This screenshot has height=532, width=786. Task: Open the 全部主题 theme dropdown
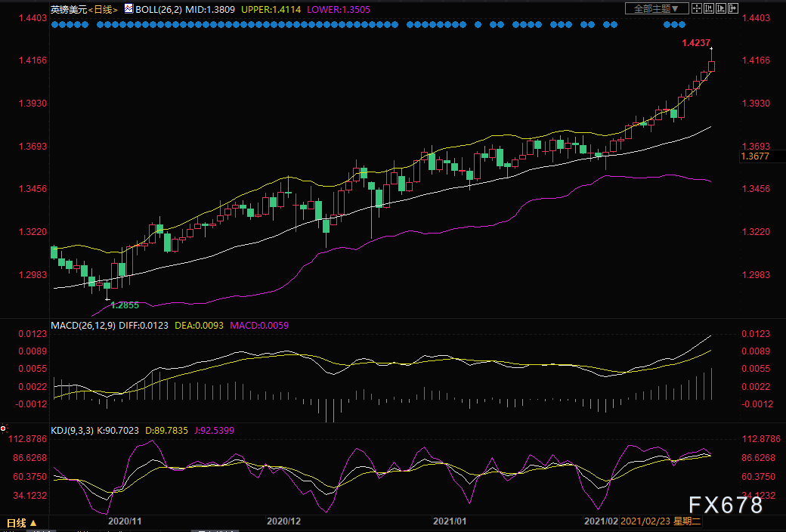click(657, 8)
